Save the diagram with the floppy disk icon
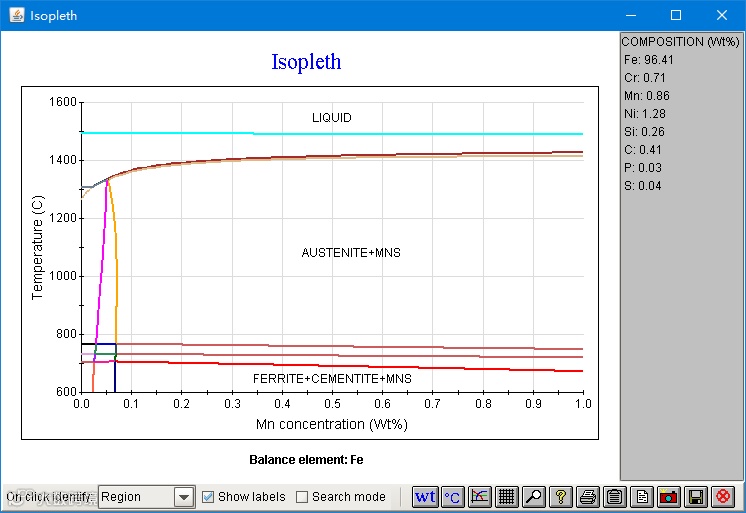 (696, 497)
